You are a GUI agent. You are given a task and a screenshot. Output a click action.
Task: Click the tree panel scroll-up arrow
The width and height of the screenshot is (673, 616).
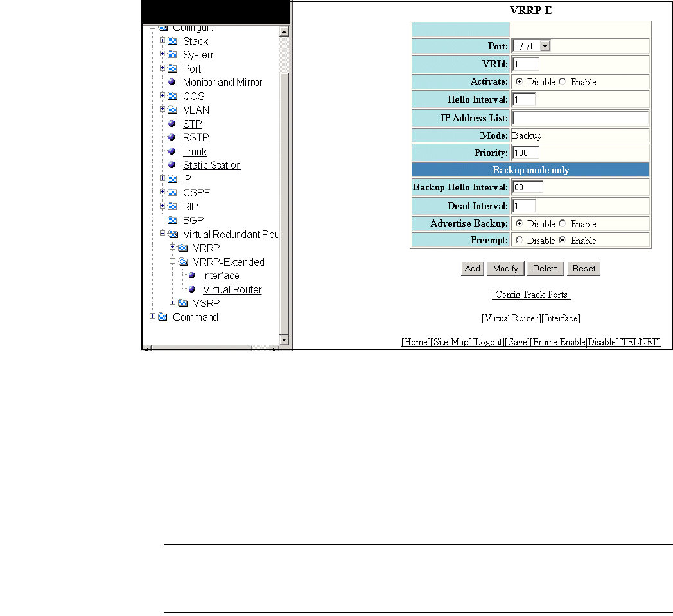tap(284, 31)
